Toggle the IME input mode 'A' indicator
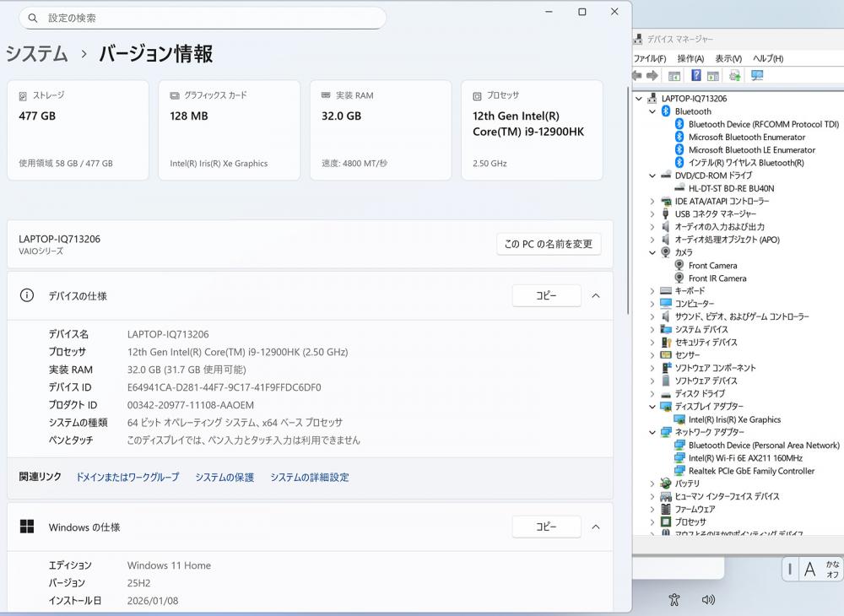The height and width of the screenshot is (616, 844). (809, 570)
